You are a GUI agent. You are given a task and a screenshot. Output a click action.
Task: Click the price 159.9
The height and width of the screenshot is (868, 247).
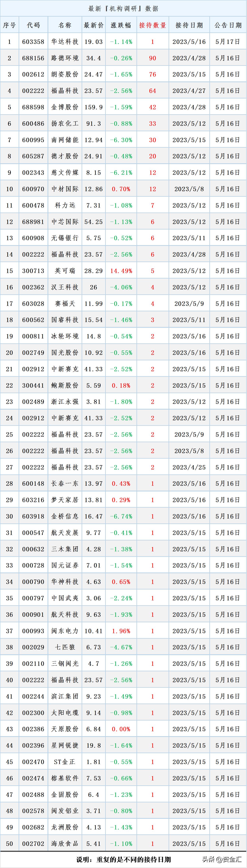pyautogui.click(x=93, y=107)
